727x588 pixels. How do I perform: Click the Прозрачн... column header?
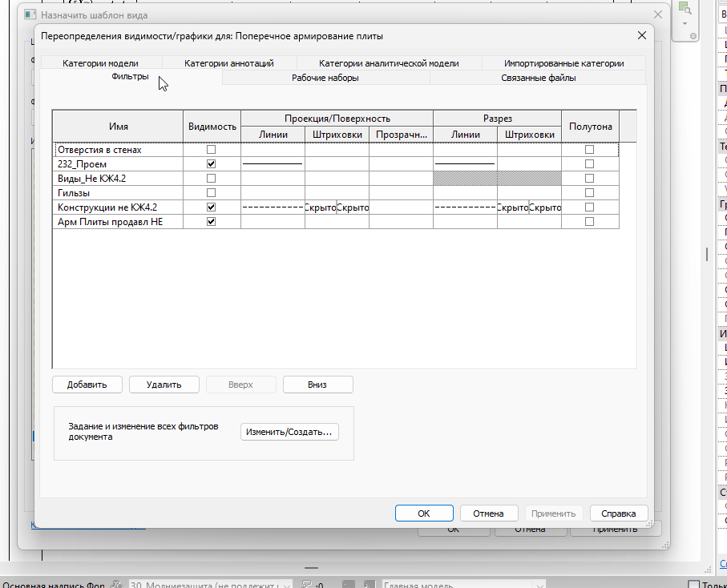coord(401,135)
